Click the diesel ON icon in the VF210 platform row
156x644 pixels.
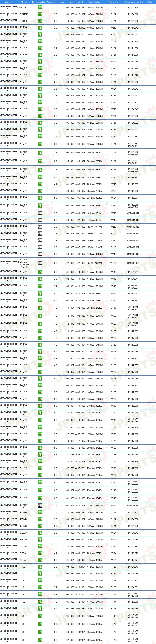point(40,263)
